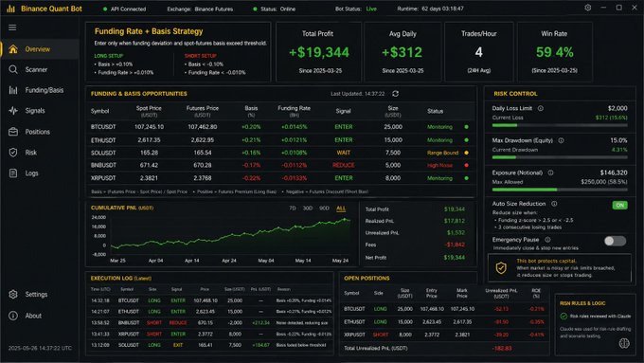Click ETHUSDT row in opportunities table

(281, 140)
